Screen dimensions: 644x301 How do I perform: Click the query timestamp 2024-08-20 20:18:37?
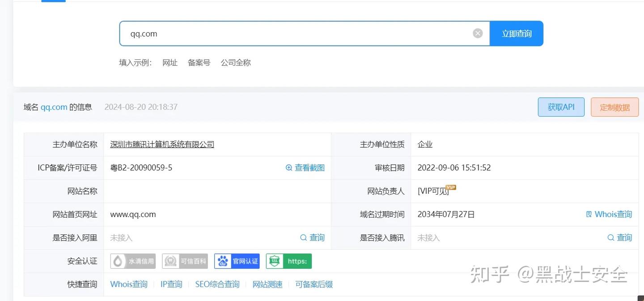[x=141, y=107]
